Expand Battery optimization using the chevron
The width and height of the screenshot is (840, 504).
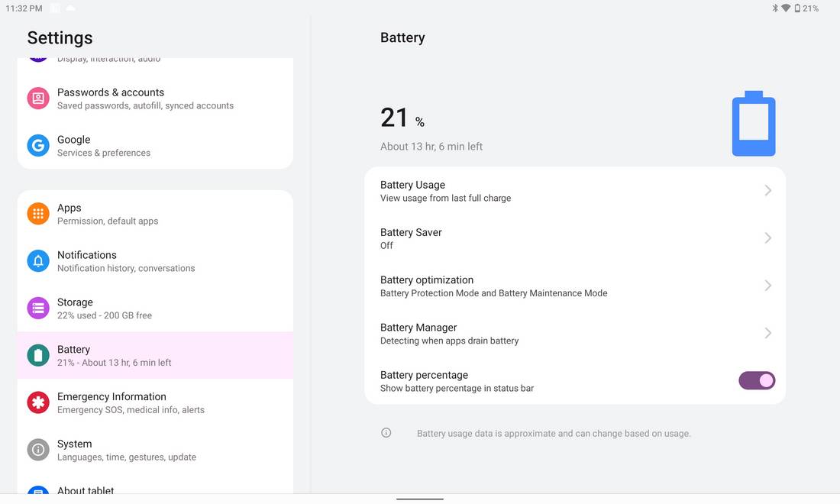767,286
